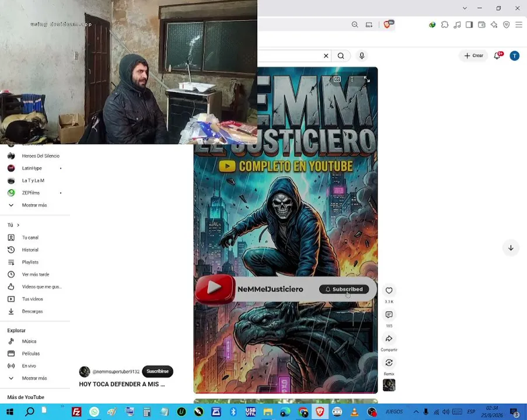Image resolution: width=527 pixels, height=420 pixels.
Task: Click the Compartir share icon
Action: pyautogui.click(x=389, y=339)
